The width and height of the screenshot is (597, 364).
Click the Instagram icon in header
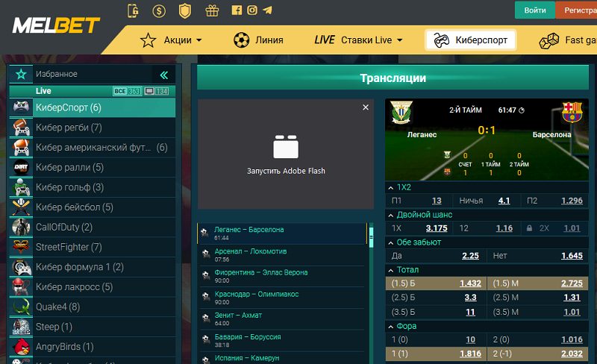(252, 10)
